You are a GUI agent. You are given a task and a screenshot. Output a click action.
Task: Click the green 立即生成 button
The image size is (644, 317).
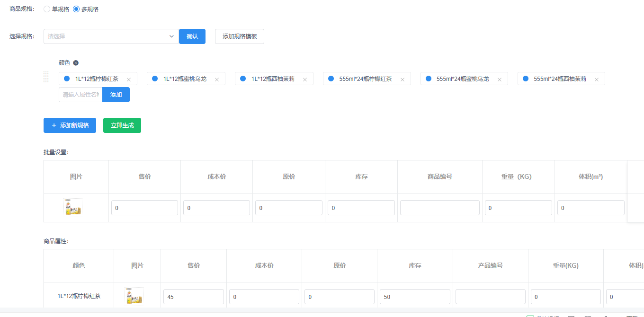[122, 125]
